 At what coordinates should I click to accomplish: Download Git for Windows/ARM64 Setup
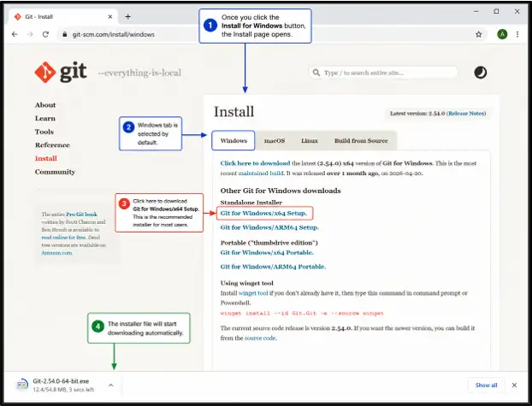pos(269,227)
